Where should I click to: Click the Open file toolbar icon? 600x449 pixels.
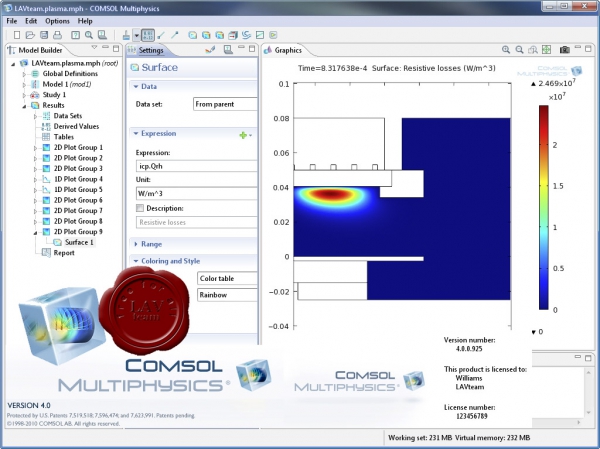tap(30, 35)
